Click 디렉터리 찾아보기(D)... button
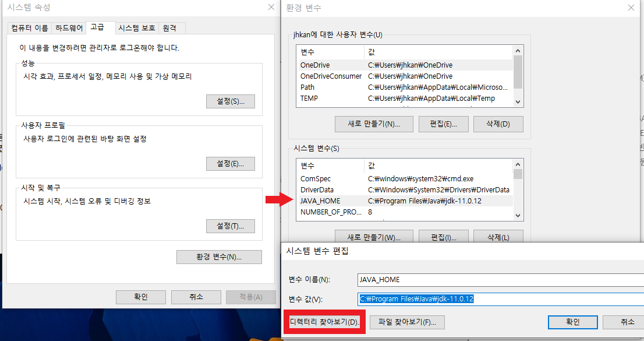 coord(324,322)
